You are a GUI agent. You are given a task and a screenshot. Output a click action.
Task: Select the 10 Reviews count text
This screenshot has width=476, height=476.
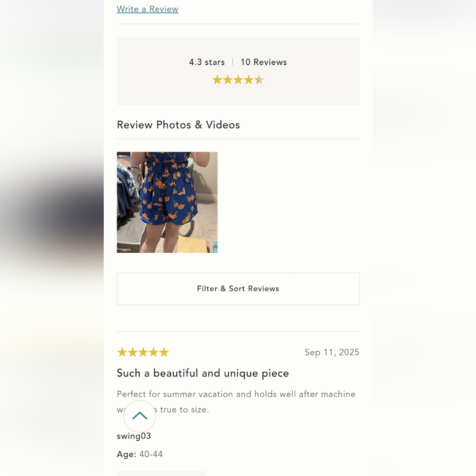[x=264, y=62]
